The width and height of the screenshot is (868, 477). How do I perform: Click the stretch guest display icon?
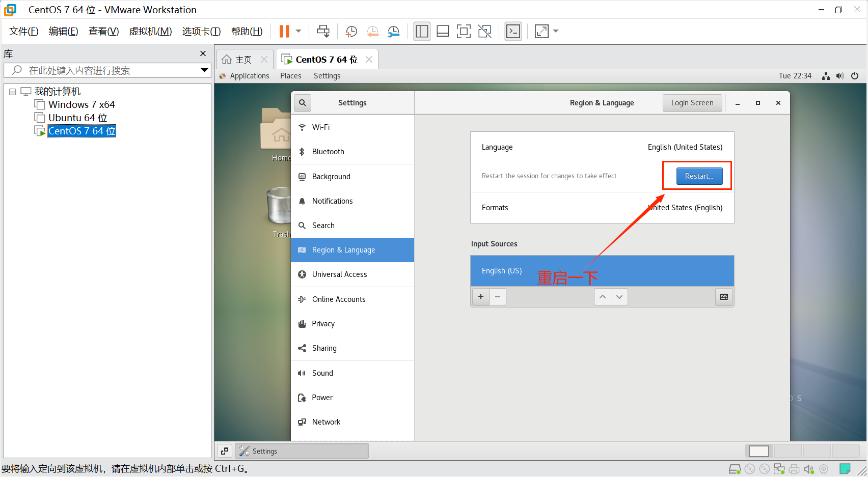[541, 31]
